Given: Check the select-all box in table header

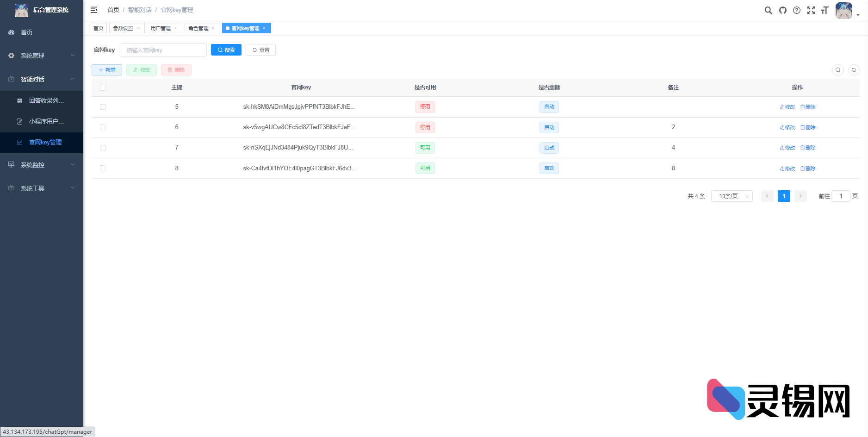Looking at the screenshot, I should [103, 87].
